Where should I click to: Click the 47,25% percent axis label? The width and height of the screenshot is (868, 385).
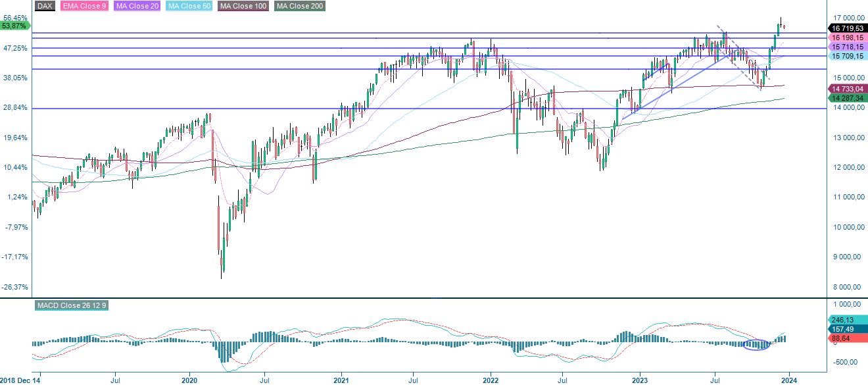point(14,48)
